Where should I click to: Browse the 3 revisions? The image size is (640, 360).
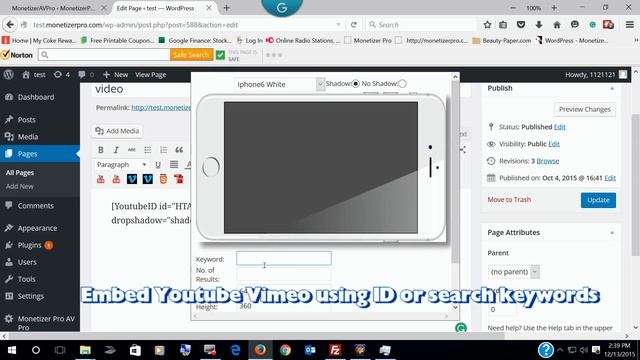[547, 161]
